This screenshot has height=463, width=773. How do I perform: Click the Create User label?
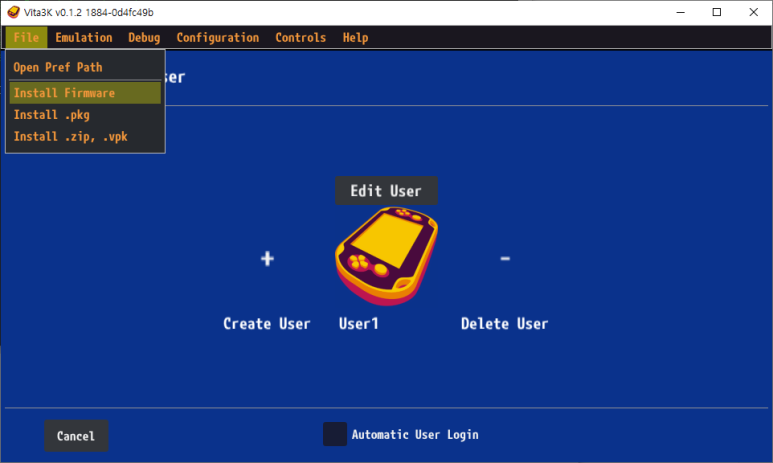click(267, 324)
